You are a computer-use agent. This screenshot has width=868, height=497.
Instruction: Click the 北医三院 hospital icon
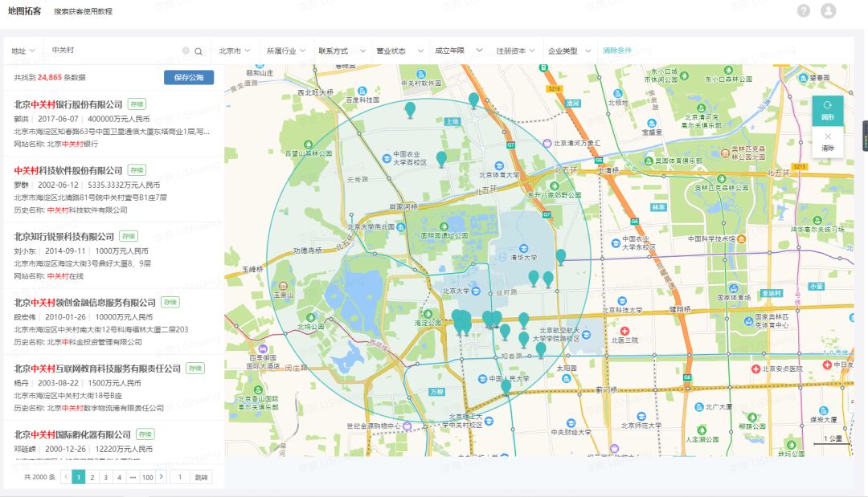[624, 331]
